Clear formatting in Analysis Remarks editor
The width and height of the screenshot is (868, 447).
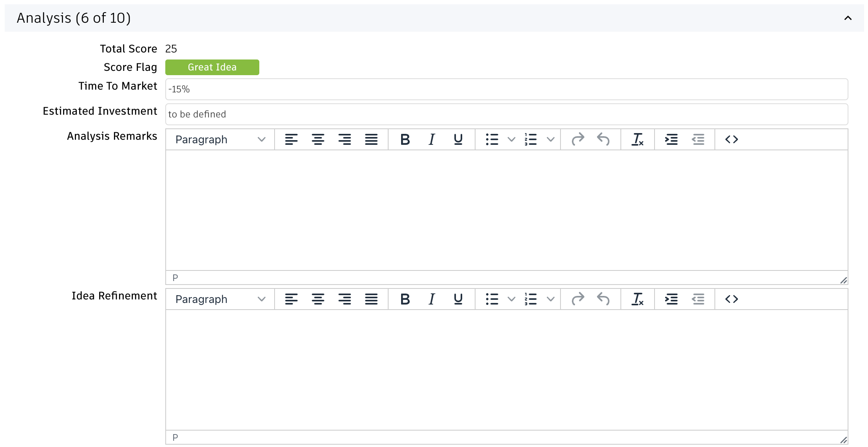tap(637, 139)
